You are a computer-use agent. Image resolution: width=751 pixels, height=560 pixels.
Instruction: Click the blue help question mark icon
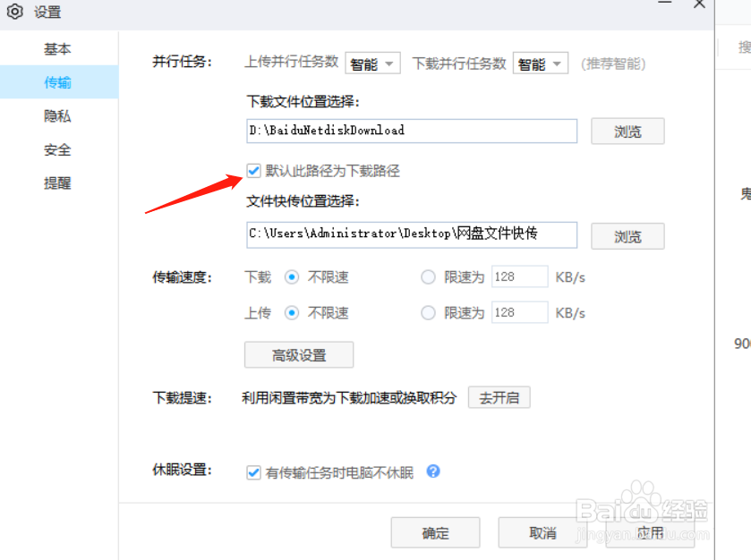tap(433, 471)
